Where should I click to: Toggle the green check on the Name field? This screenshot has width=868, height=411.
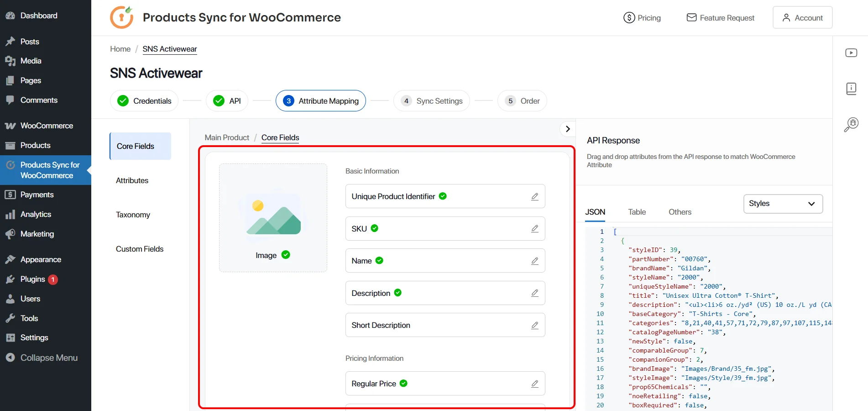[380, 260]
